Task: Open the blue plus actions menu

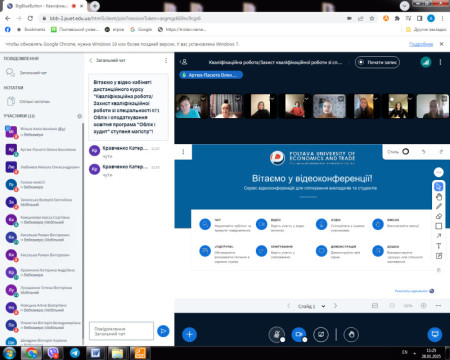Action: [189, 334]
